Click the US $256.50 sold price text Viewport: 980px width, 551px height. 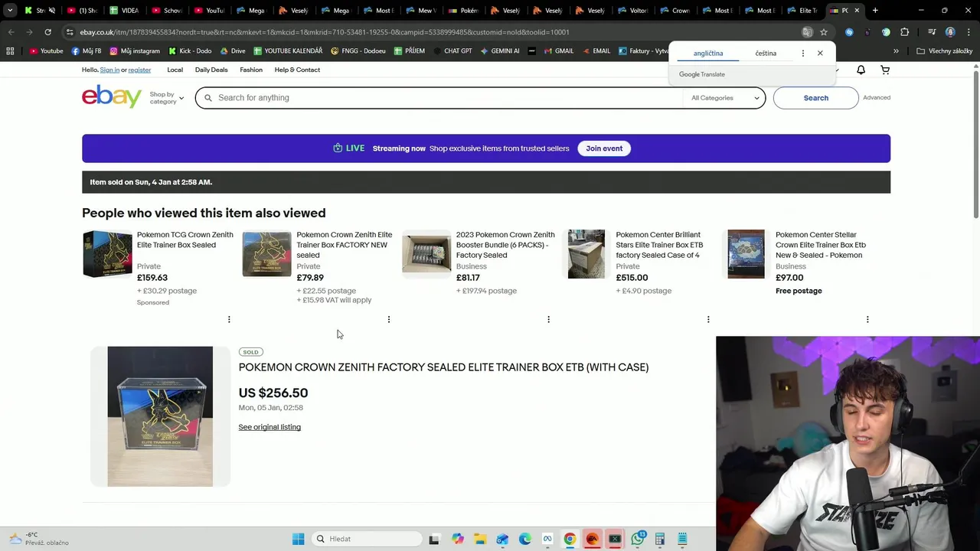273,393
